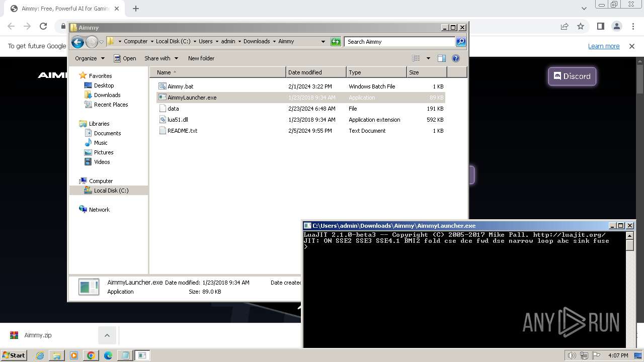The height and width of the screenshot is (362, 644).
Task: Click the Explorer Back navigation button
Action: pyautogui.click(x=77, y=42)
